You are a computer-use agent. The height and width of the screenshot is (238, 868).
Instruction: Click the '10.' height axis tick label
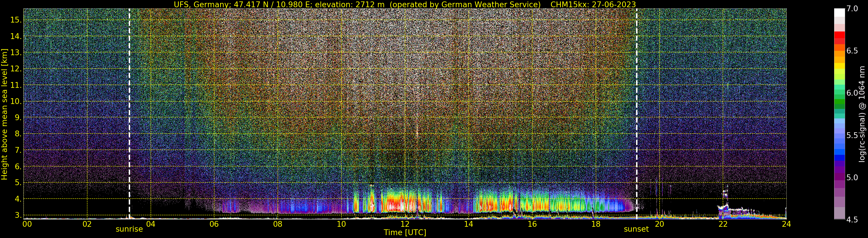(16, 101)
